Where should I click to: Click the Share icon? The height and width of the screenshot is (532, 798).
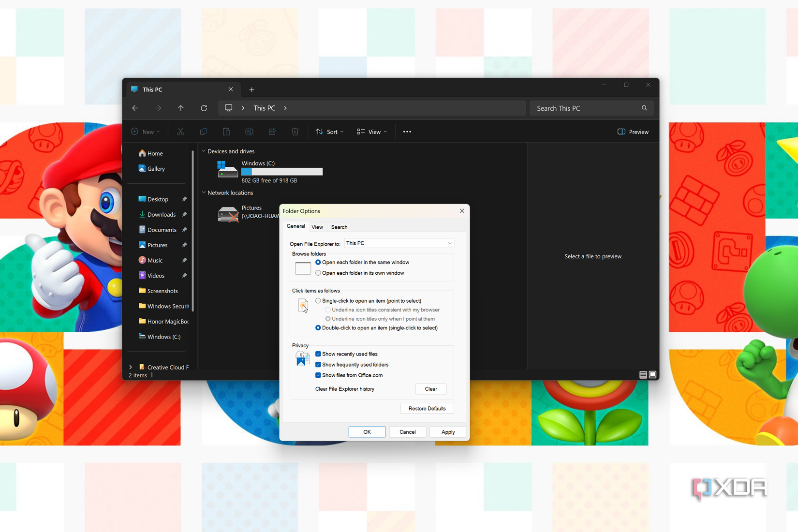coord(272,132)
